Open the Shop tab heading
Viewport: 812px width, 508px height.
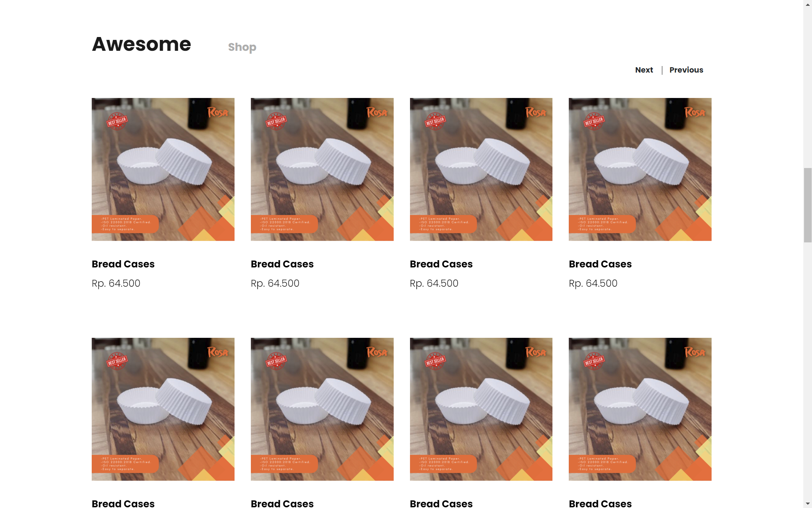click(242, 47)
